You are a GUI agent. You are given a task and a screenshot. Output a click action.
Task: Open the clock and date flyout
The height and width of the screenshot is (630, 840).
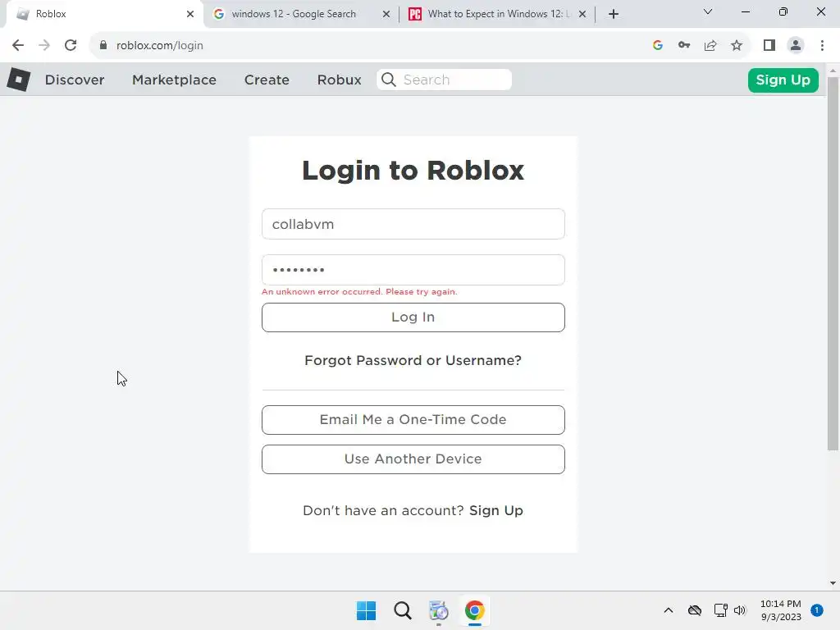(781, 610)
